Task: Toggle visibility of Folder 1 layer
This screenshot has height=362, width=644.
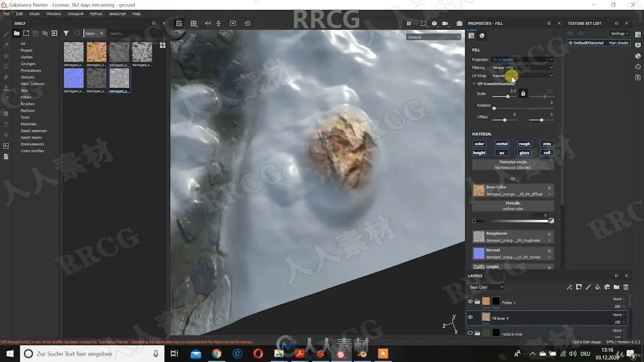Action: (470, 302)
